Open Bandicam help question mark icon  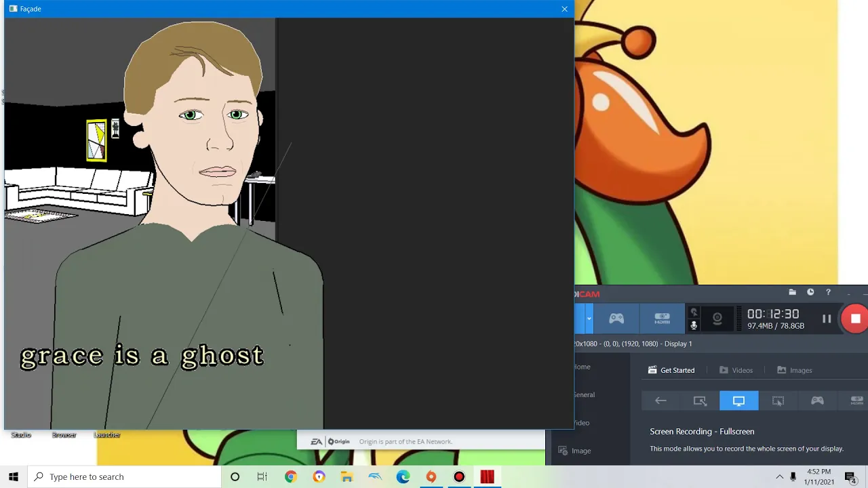[x=828, y=292]
